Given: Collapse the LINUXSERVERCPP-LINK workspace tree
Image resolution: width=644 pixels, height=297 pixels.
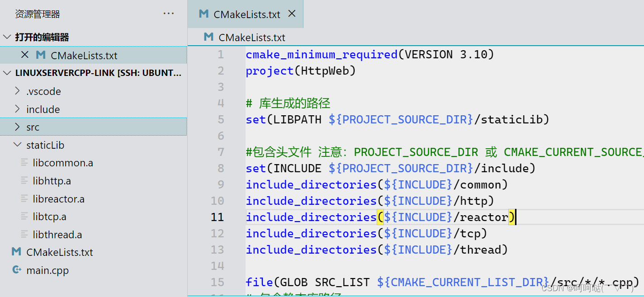Looking at the screenshot, I should pos(6,72).
